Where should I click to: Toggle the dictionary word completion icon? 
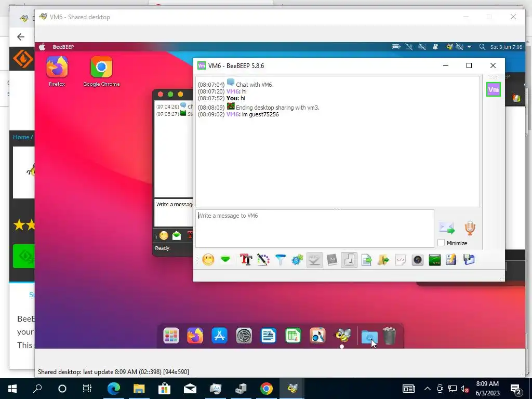[x=332, y=260]
